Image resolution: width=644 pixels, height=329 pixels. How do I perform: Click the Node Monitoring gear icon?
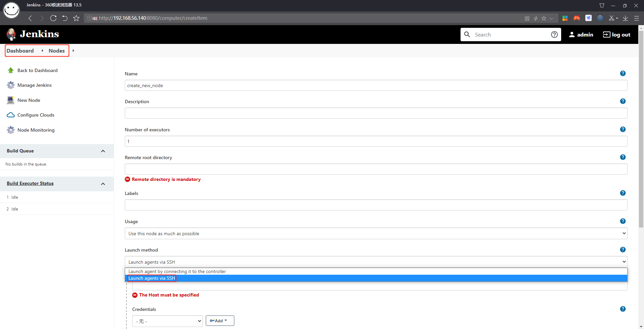(x=11, y=130)
